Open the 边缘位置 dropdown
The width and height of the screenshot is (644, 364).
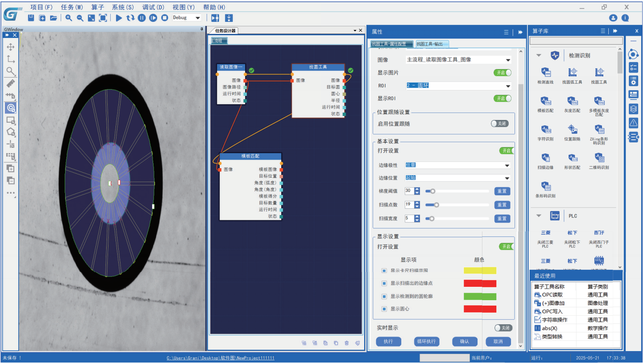tap(507, 178)
